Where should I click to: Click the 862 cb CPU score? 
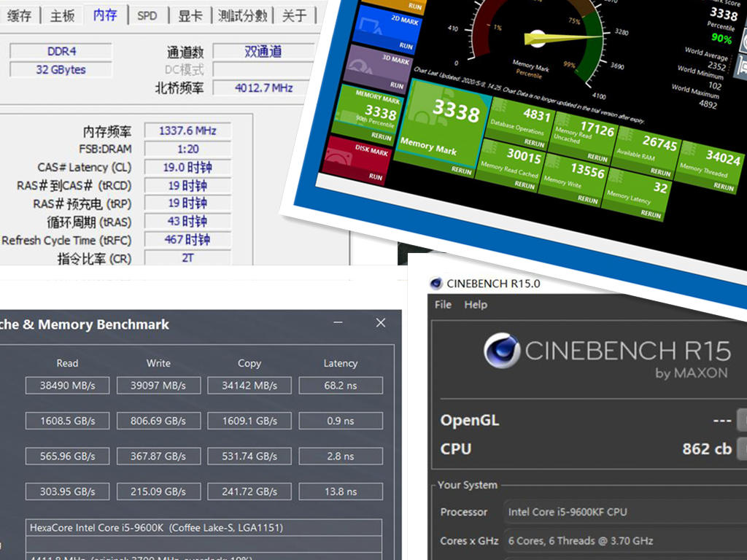point(706,448)
